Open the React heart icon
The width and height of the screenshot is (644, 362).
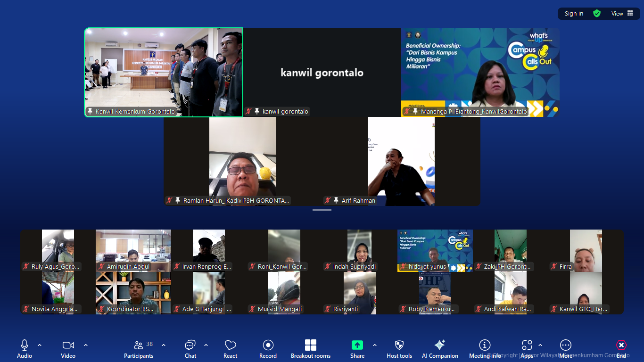point(230,346)
